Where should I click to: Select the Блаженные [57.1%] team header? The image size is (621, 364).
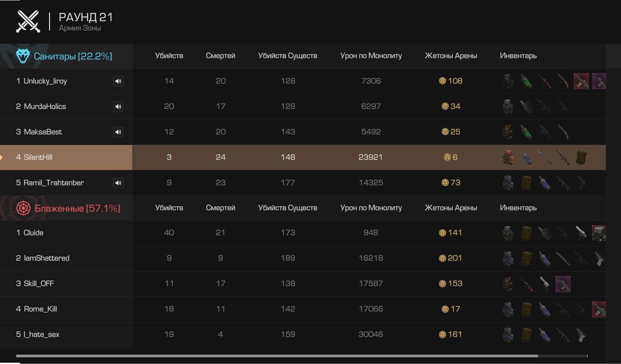[66, 208]
